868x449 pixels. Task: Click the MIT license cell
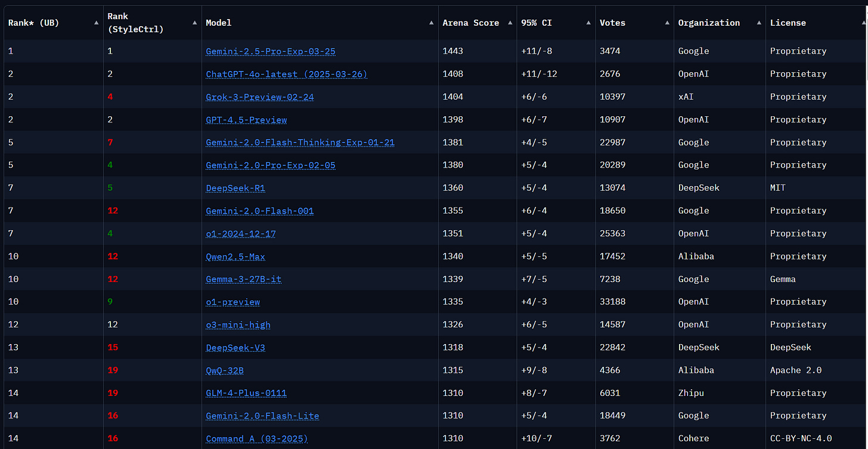[x=778, y=188]
